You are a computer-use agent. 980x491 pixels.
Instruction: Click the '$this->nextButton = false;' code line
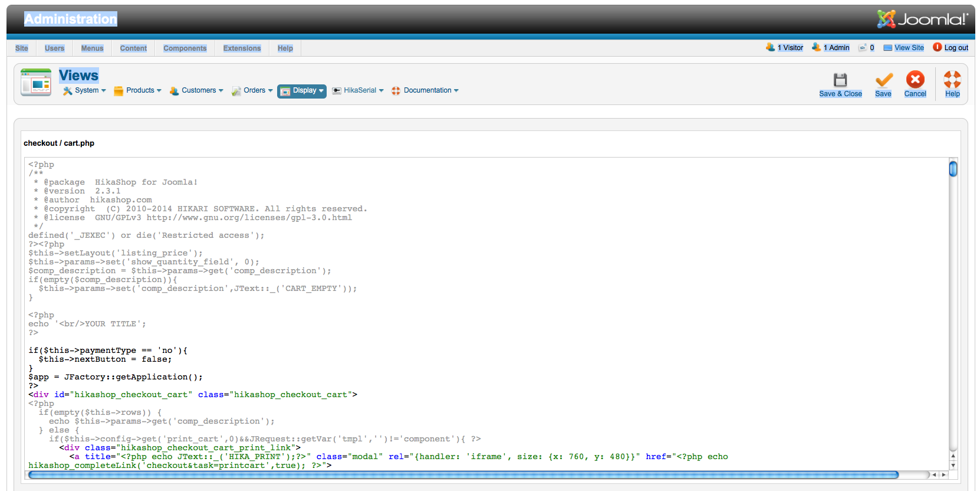pyautogui.click(x=105, y=359)
